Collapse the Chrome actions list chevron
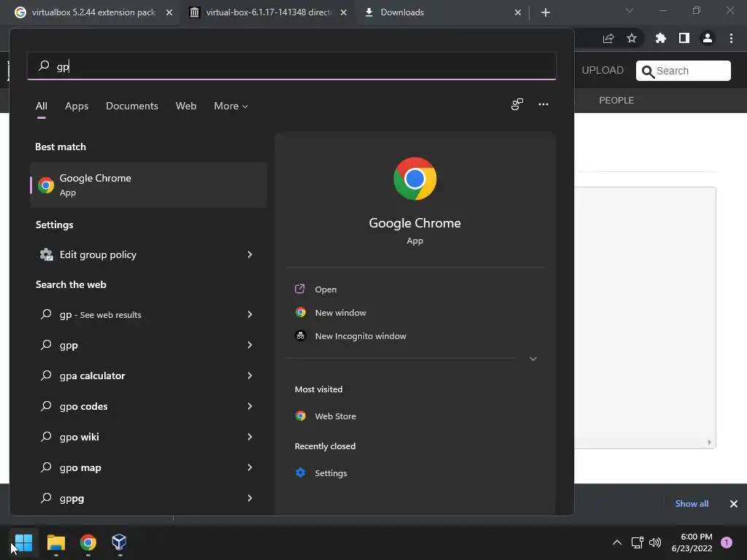Screen dimensions: 747x560 (533, 359)
